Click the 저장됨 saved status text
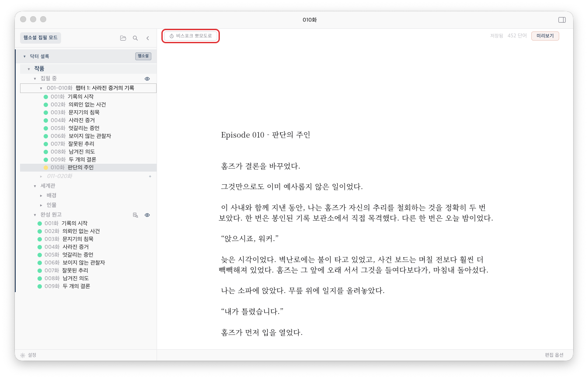588x379 pixels. click(x=497, y=36)
